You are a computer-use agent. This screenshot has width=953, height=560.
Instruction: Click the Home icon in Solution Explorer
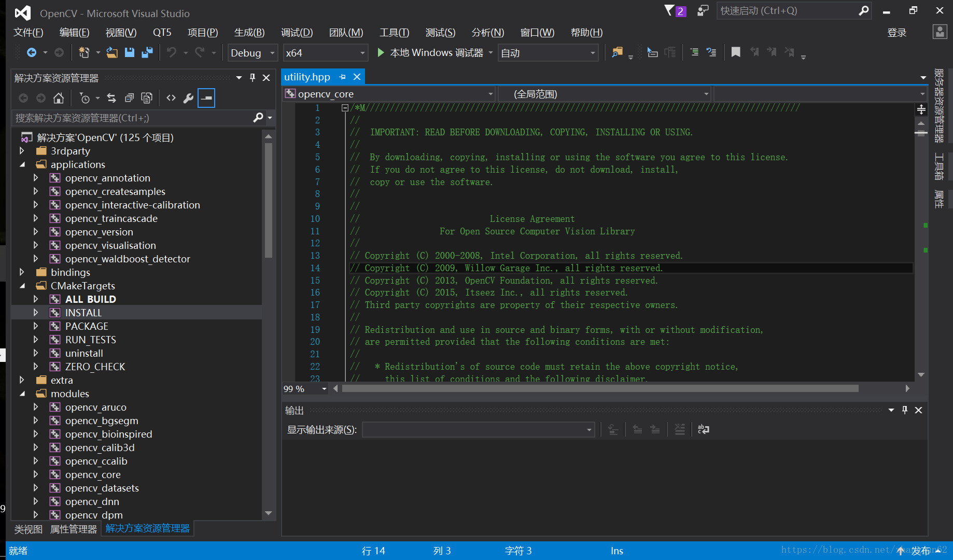pos(59,98)
